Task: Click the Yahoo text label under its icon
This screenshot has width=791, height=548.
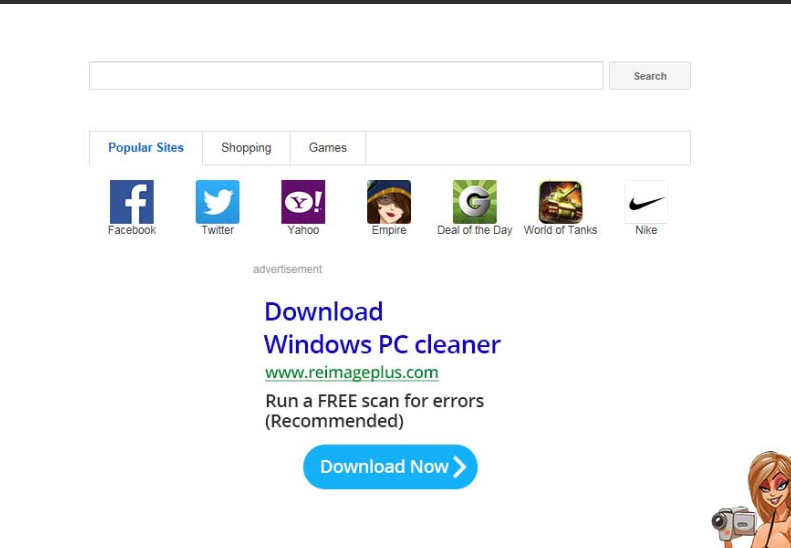Action: pyautogui.click(x=303, y=231)
